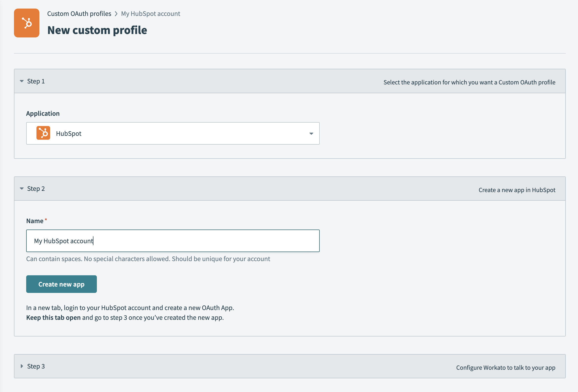Click the Step 1 header label
The image size is (578, 392).
pos(36,81)
